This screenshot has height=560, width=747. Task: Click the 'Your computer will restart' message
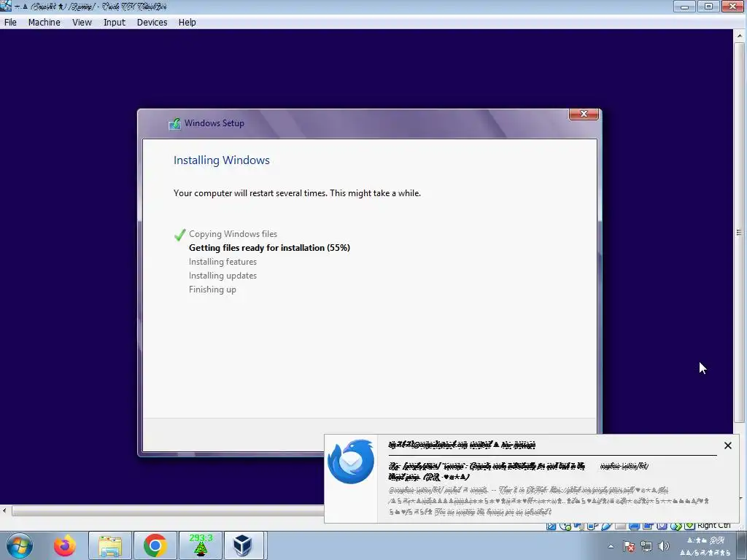[297, 193]
